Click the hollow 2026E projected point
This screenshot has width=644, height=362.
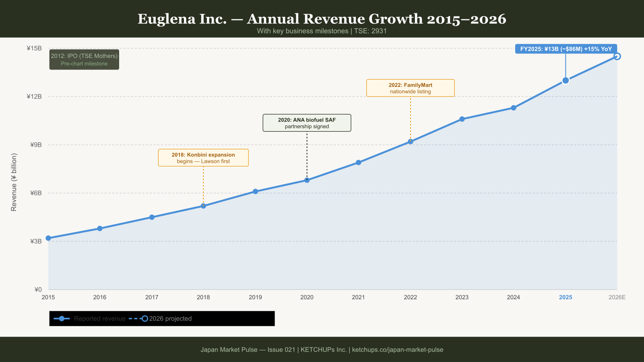pyautogui.click(x=617, y=56)
